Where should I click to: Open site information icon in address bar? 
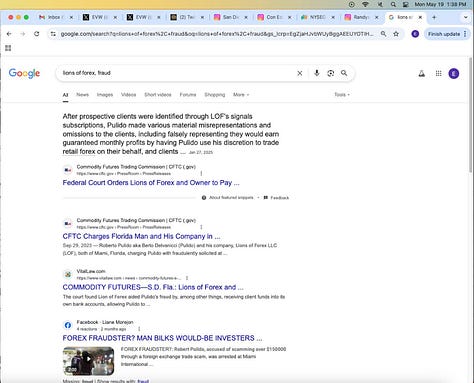point(53,34)
